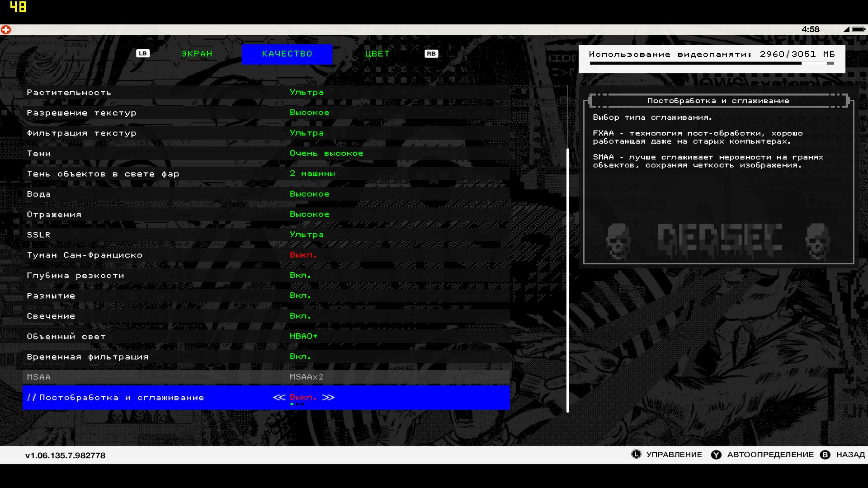
Task: Click the LB bumper icon
Action: coord(142,53)
